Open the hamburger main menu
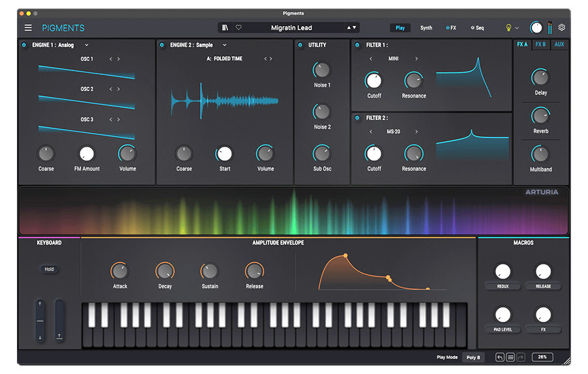 coord(28,28)
